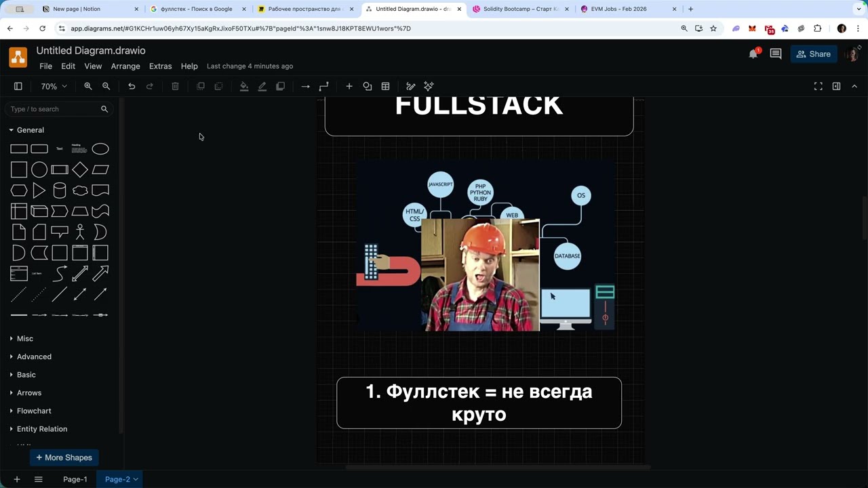Viewport: 868px width, 488px height.
Task: Click the draw.io orange logo
Action: pos(18,57)
